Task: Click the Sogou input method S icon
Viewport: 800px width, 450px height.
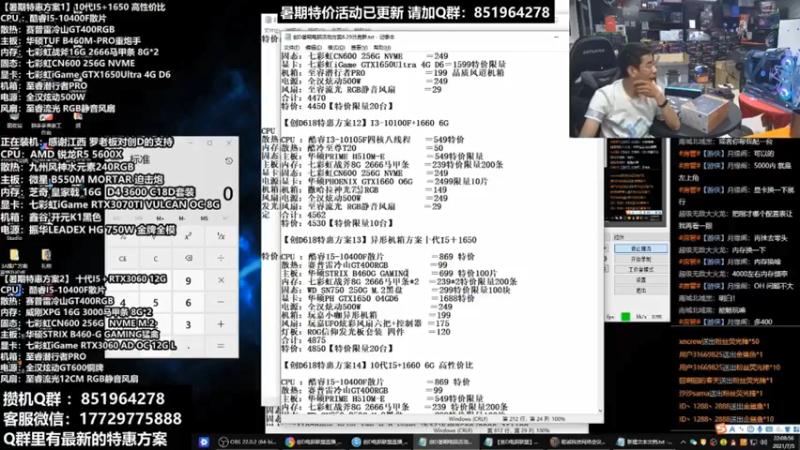Action: [721, 430]
